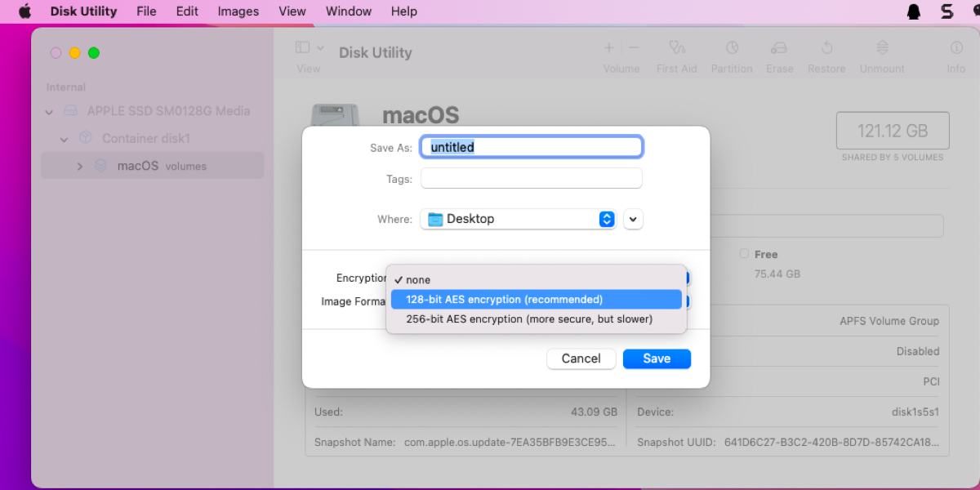Click the Partition toolbar icon
The image size is (980, 490).
pyautogui.click(x=732, y=48)
